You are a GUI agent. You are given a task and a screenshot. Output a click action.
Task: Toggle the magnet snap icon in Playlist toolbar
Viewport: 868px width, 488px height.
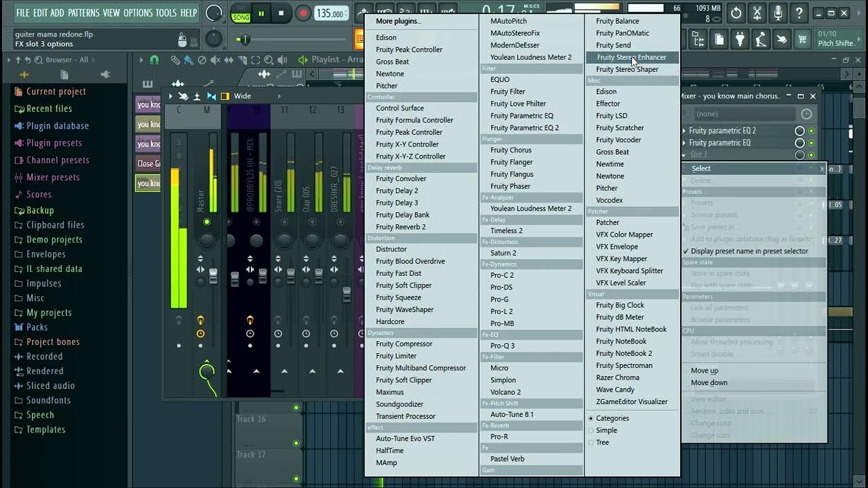(155, 60)
